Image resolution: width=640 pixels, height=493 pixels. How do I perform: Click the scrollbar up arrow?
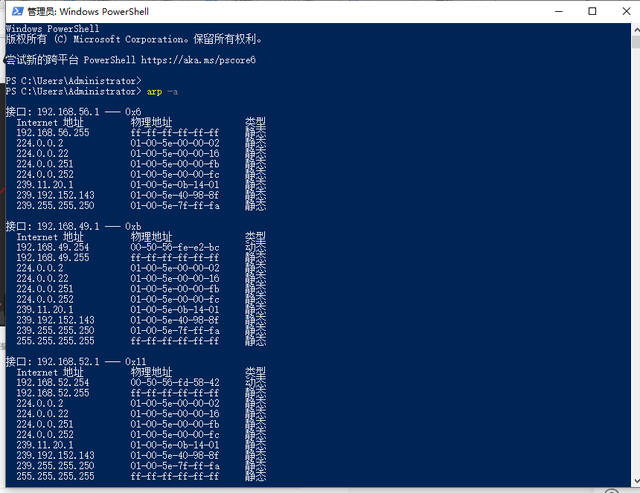636,30
